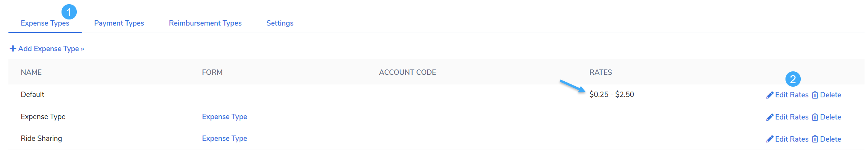Click the plus icon beside Add Expense Type
Image resolution: width=868 pixels, height=163 pixels.
tap(13, 48)
